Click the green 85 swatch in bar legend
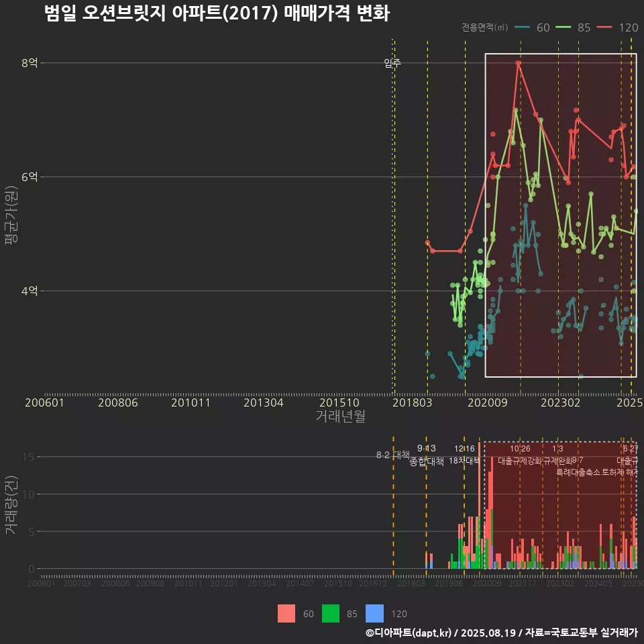The height and width of the screenshot is (644, 644). (331, 614)
